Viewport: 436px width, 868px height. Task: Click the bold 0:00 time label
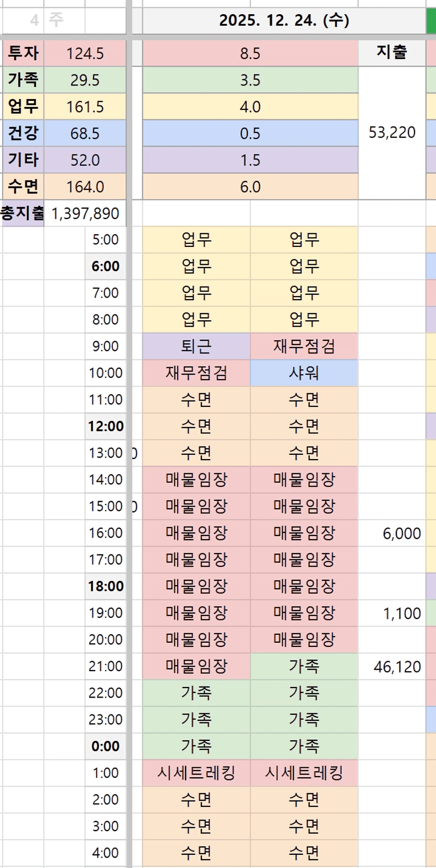pos(105,746)
